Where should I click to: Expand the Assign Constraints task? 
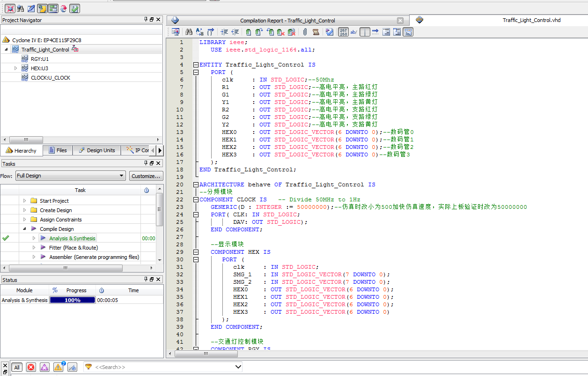point(25,220)
